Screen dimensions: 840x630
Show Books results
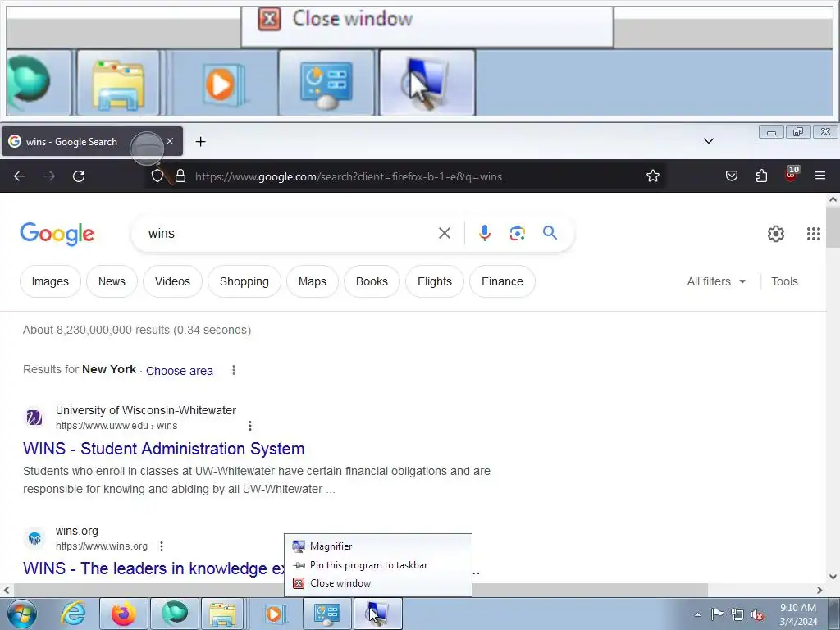pyautogui.click(x=372, y=281)
